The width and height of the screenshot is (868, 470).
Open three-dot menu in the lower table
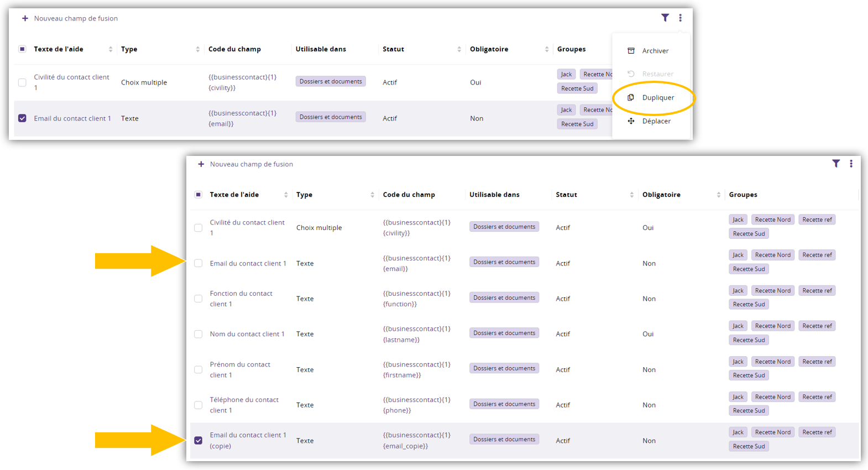point(851,164)
